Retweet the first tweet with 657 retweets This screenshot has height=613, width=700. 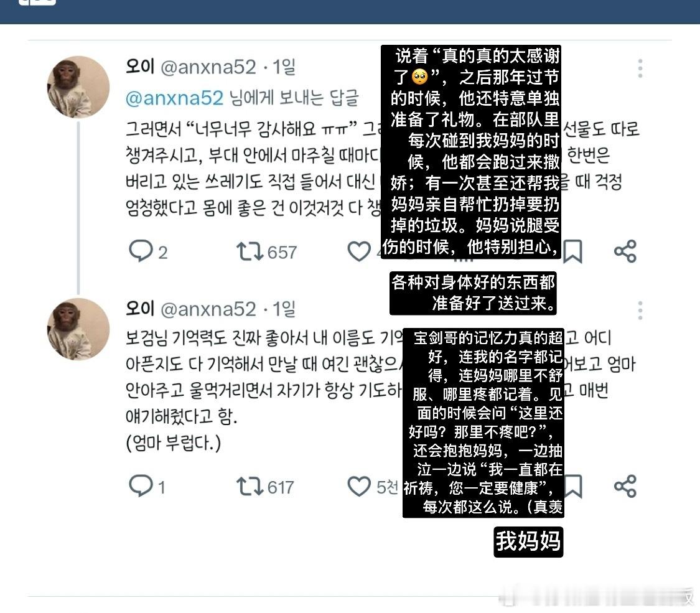point(250,251)
